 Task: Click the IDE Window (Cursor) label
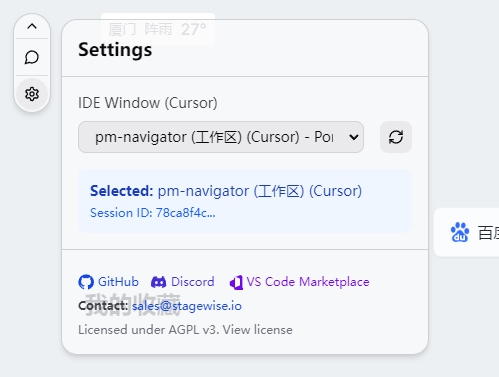tap(148, 103)
